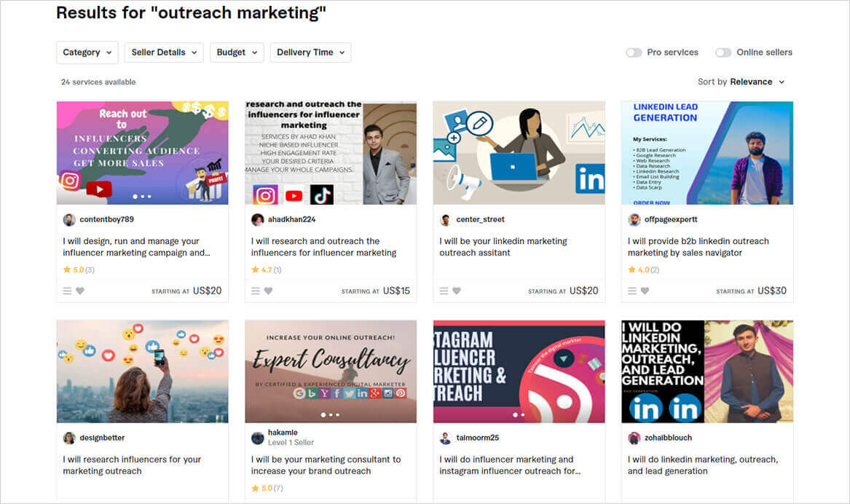Click heart icon on center_street gig
Viewport: 850px width, 504px height.
tap(457, 291)
